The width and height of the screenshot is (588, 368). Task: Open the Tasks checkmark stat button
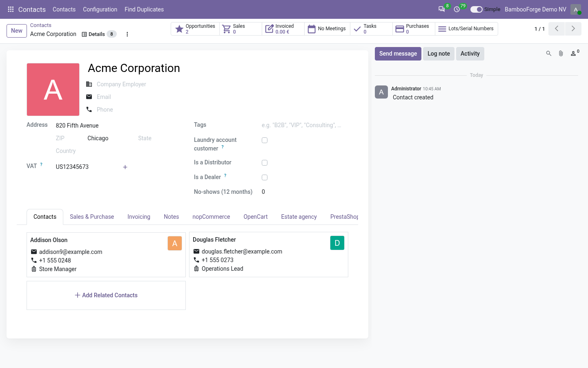click(371, 29)
